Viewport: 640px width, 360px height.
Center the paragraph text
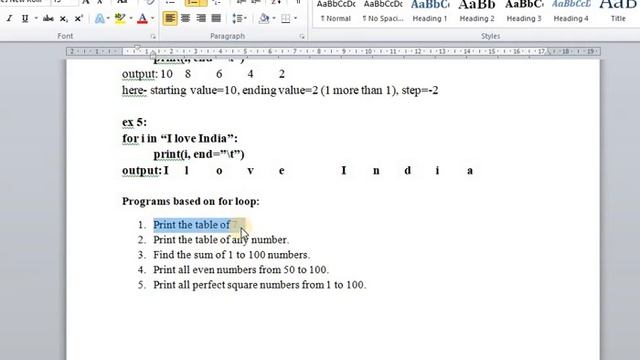tap(185, 18)
